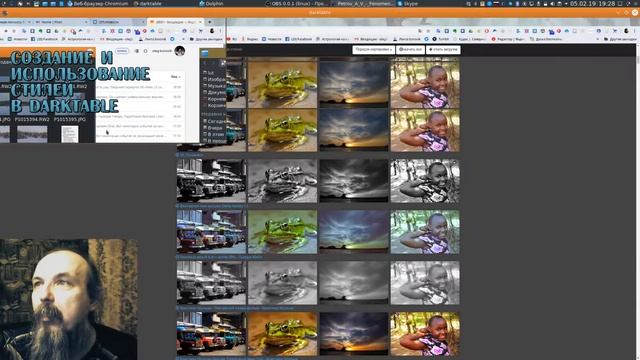Select the active fourth browser tab

point(175,22)
